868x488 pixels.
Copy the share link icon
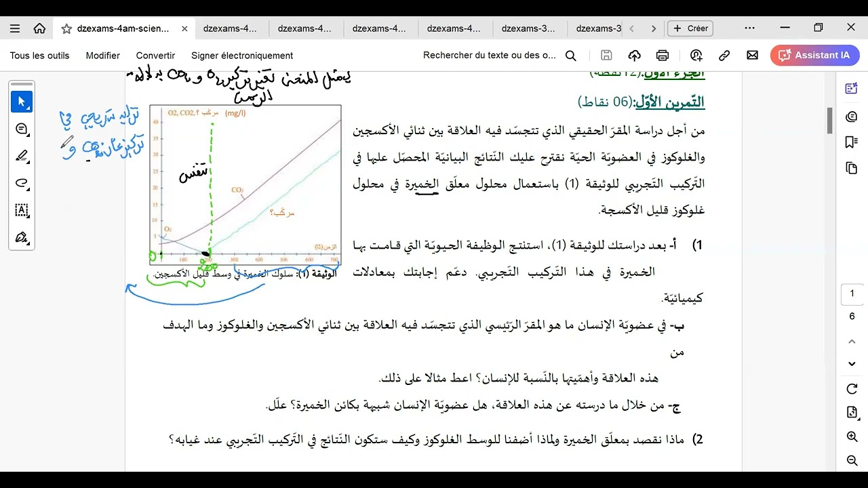click(x=724, y=56)
